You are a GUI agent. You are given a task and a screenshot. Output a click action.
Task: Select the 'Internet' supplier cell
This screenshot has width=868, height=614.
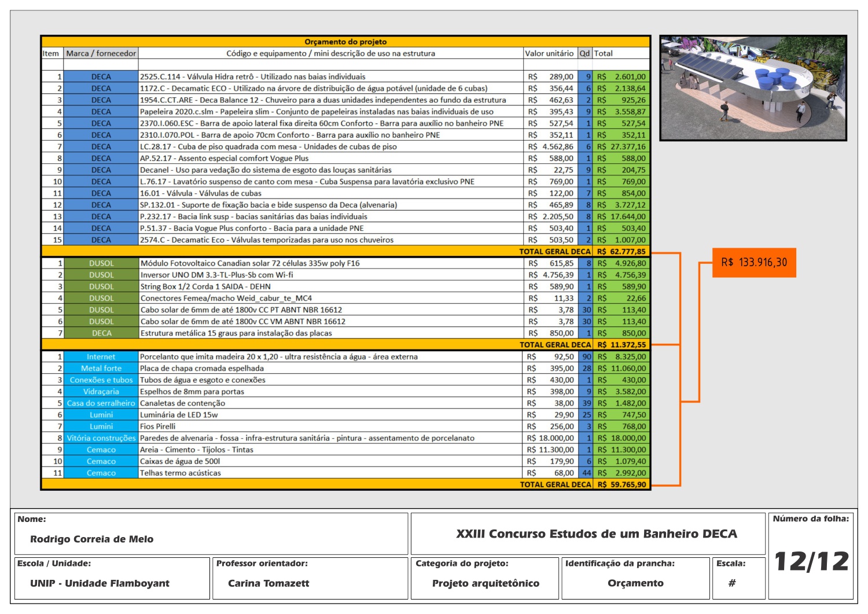coord(101,356)
